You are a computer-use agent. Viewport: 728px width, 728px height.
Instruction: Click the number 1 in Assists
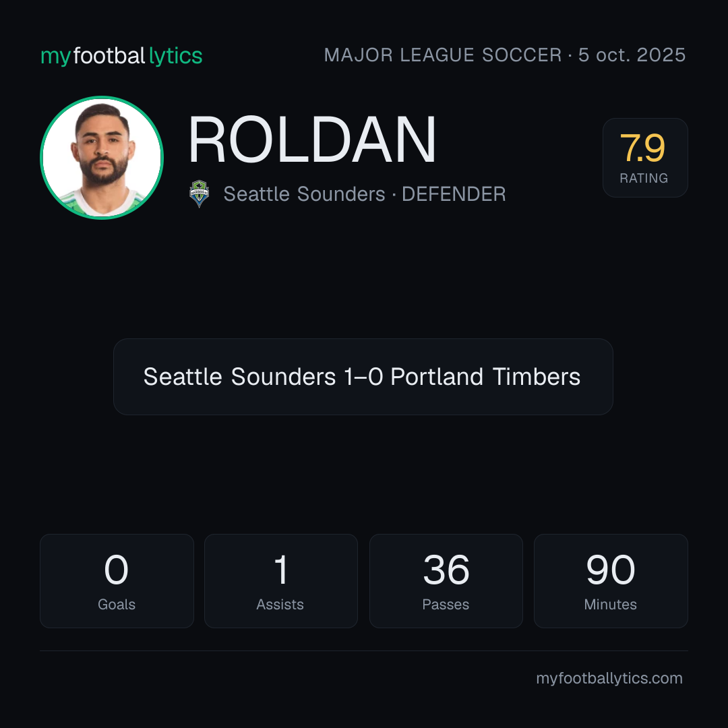click(281, 570)
